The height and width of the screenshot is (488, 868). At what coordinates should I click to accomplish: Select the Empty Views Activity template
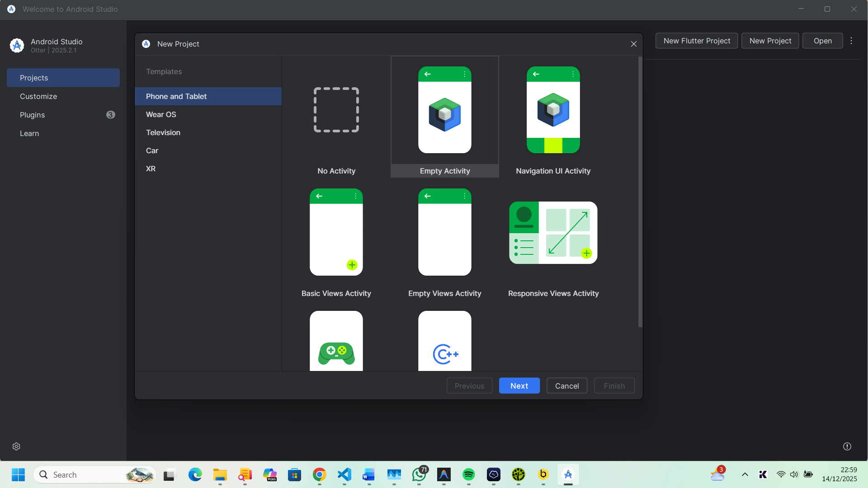(x=444, y=232)
